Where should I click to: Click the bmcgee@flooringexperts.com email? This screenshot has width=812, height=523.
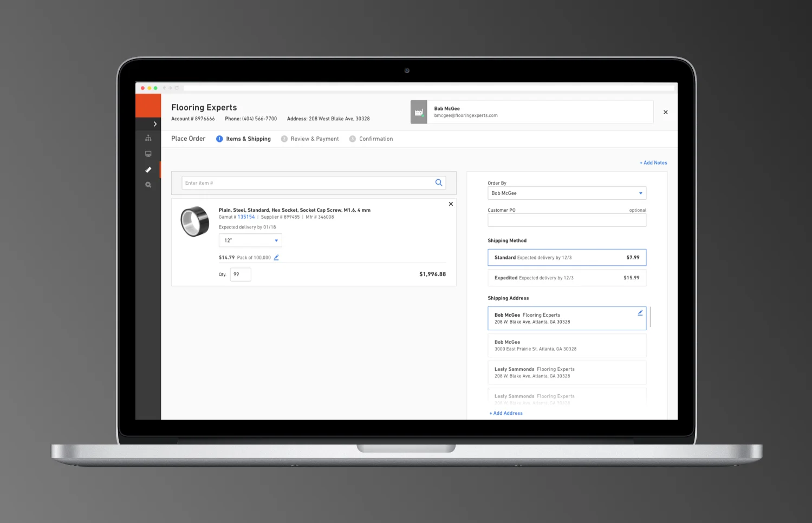coord(466,115)
